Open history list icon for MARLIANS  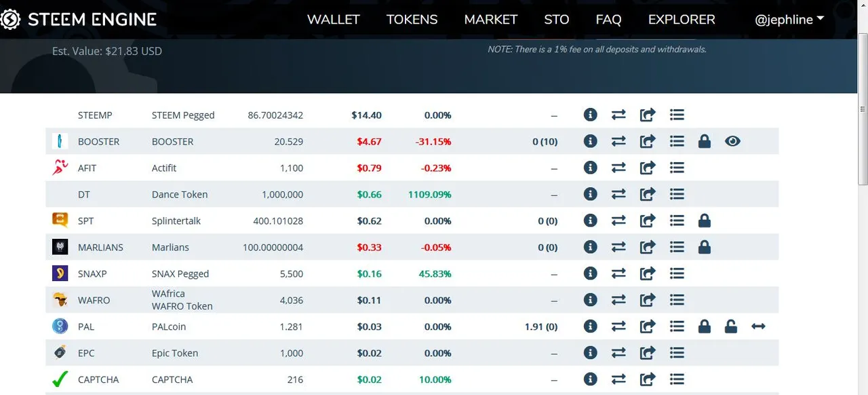[676, 247]
